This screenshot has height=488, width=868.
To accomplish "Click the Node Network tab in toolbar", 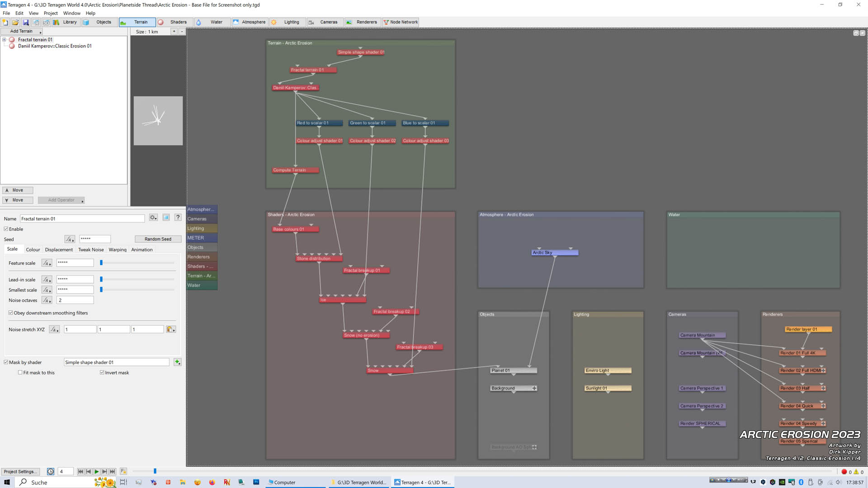I will click(403, 22).
